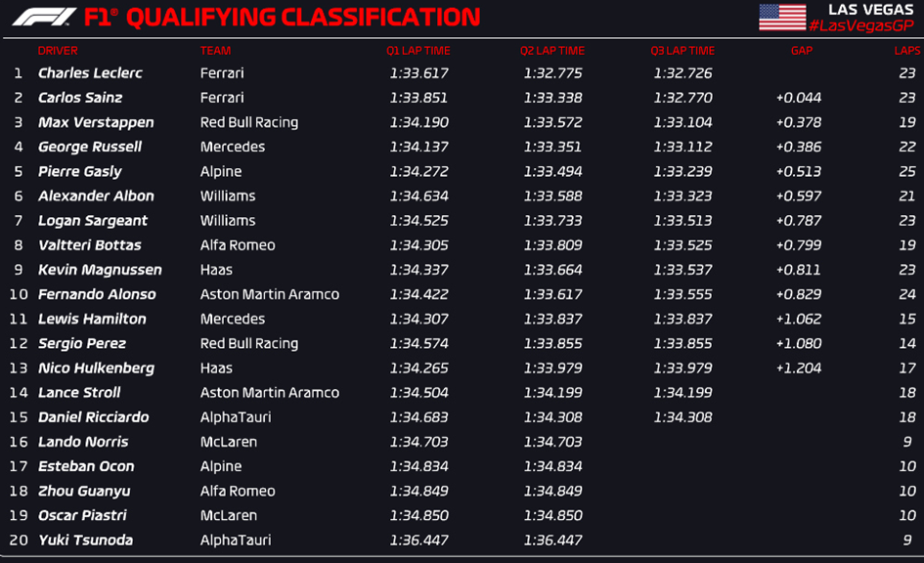Open the #LasVegasGP hashtag
The image size is (924, 563).
(861, 25)
